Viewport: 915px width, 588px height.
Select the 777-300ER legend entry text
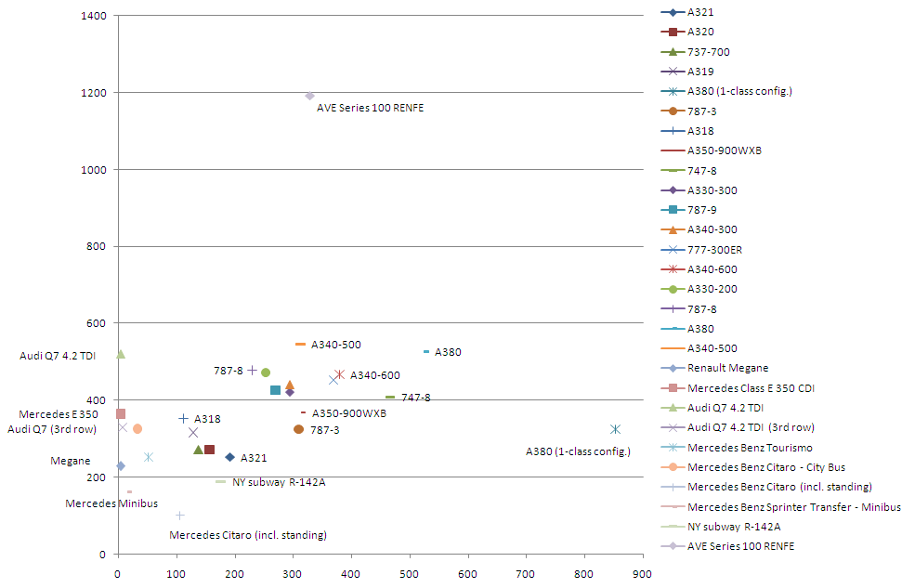click(x=714, y=250)
